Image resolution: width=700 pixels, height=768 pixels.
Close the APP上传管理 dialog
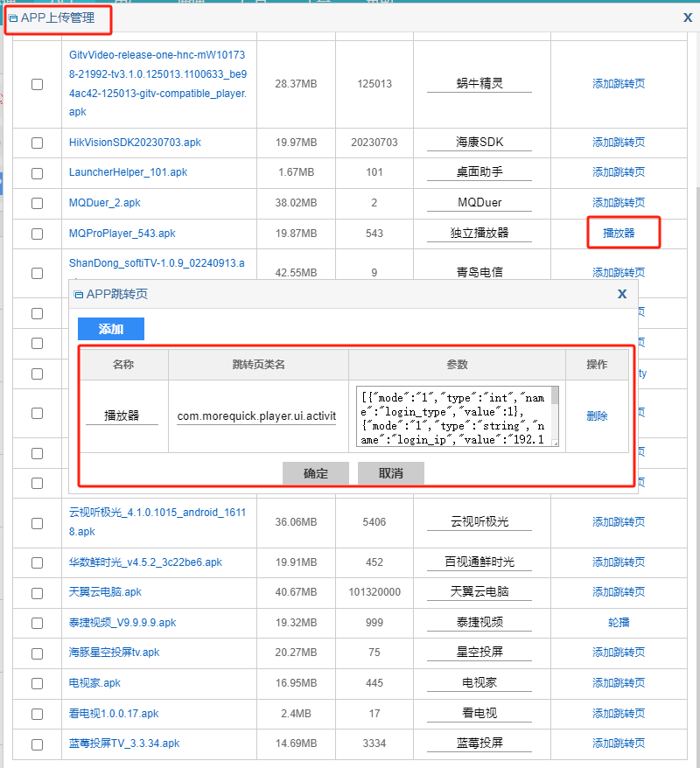click(x=687, y=17)
